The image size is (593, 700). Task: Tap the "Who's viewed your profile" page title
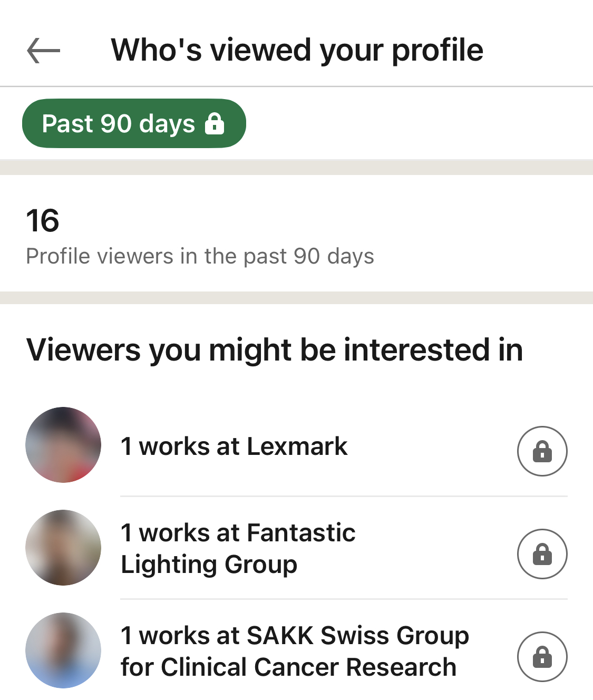click(297, 51)
